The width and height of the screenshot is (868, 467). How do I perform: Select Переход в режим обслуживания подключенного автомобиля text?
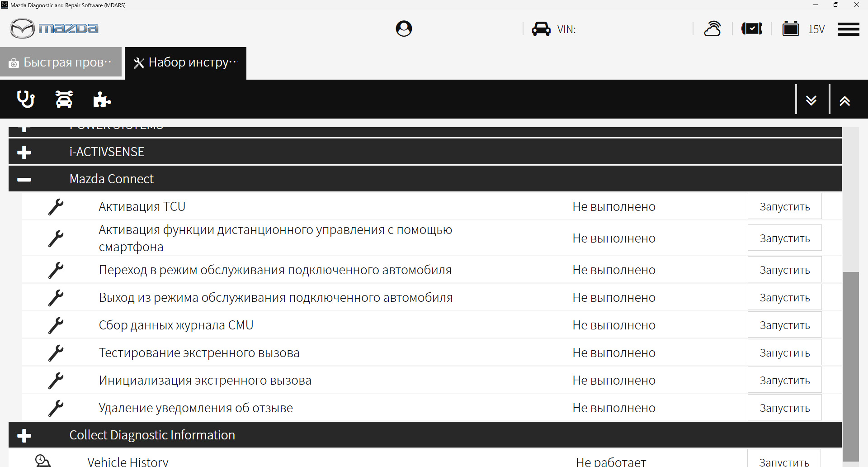click(275, 270)
